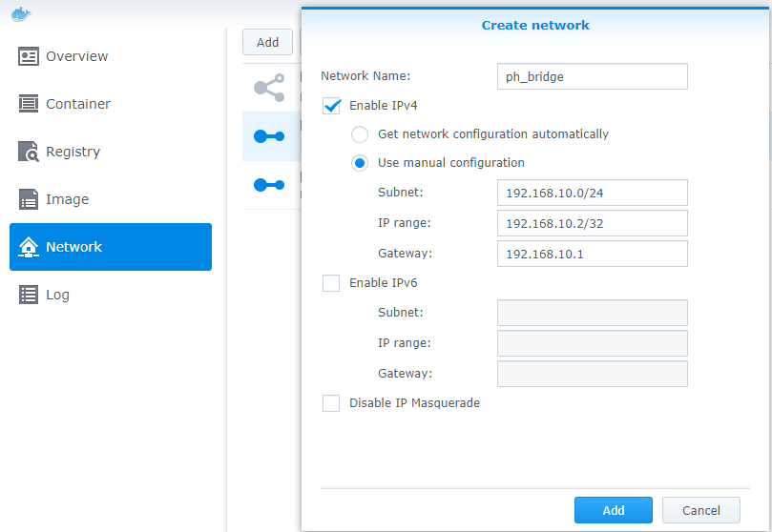The image size is (772, 532).
Task: Select the last blue bridge network icon
Action: 269,185
